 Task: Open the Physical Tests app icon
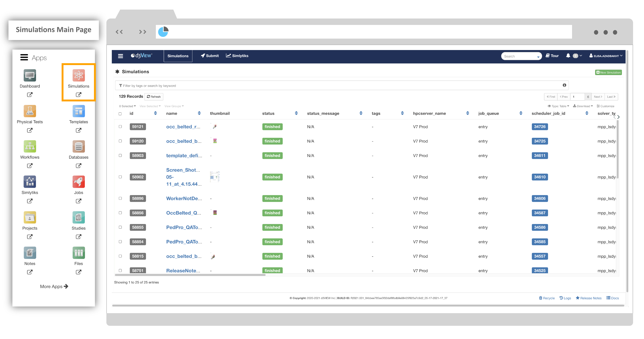pyautogui.click(x=30, y=111)
